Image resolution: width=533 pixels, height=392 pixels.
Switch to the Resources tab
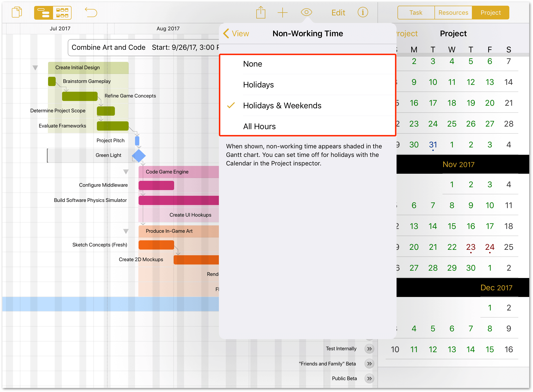pos(453,12)
